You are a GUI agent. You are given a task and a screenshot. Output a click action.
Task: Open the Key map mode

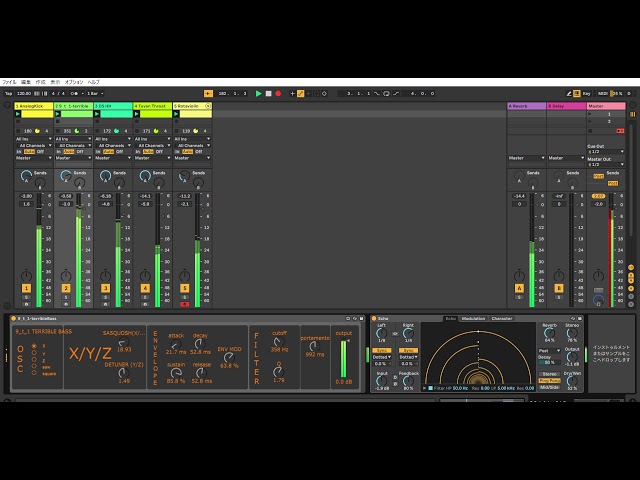(x=587, y=93)
